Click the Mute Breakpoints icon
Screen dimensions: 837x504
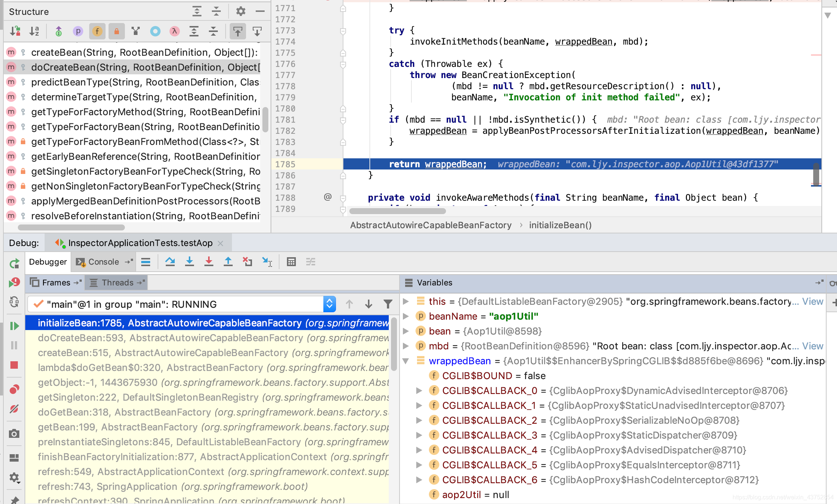click(x=14, y=409)
